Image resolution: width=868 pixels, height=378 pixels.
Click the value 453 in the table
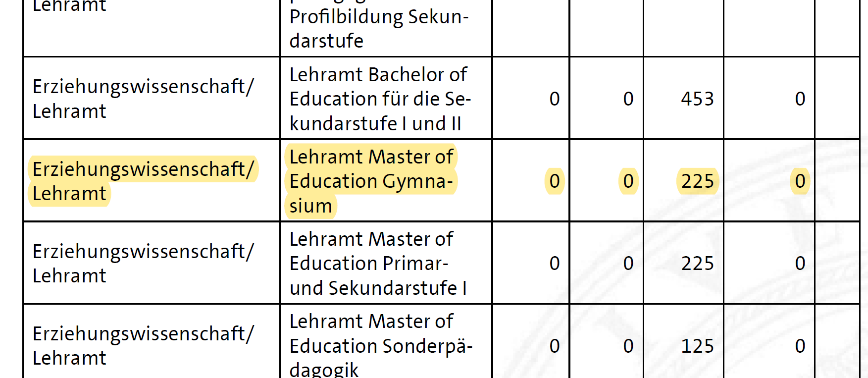click(x=697, y=99)
